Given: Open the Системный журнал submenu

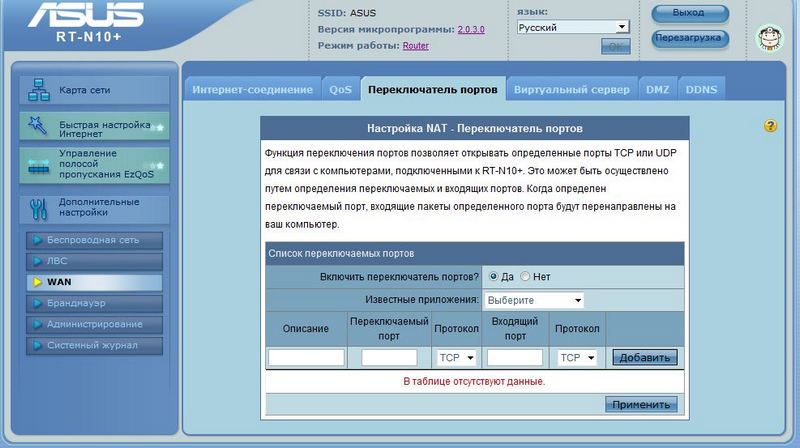Looking at the screenshot, I should (x=94, y=345).
